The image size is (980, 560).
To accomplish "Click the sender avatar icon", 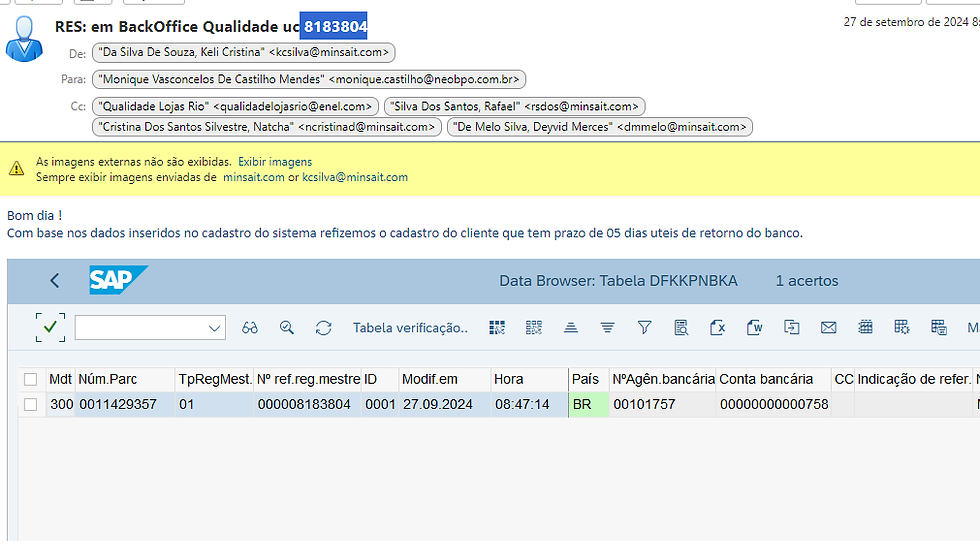I will (24, 39).
